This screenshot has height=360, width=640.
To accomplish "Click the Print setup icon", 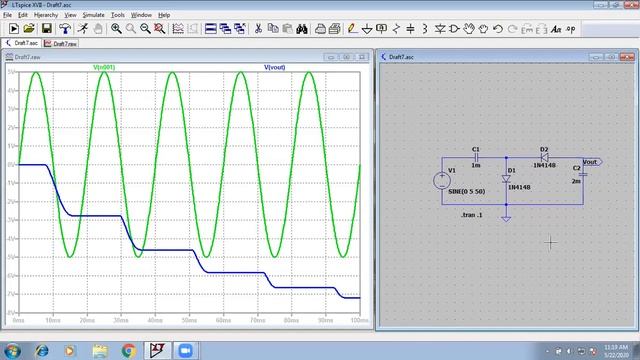I will (320, 29).
